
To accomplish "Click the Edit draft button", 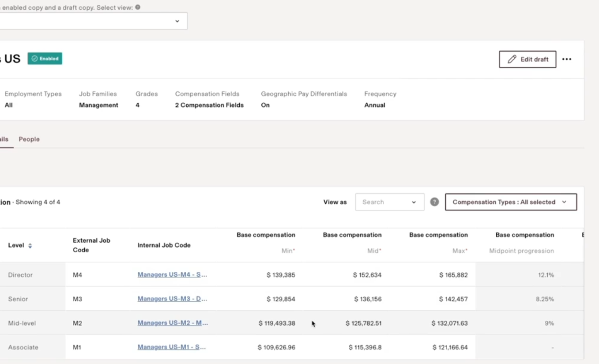I will (x=527, y=59).
